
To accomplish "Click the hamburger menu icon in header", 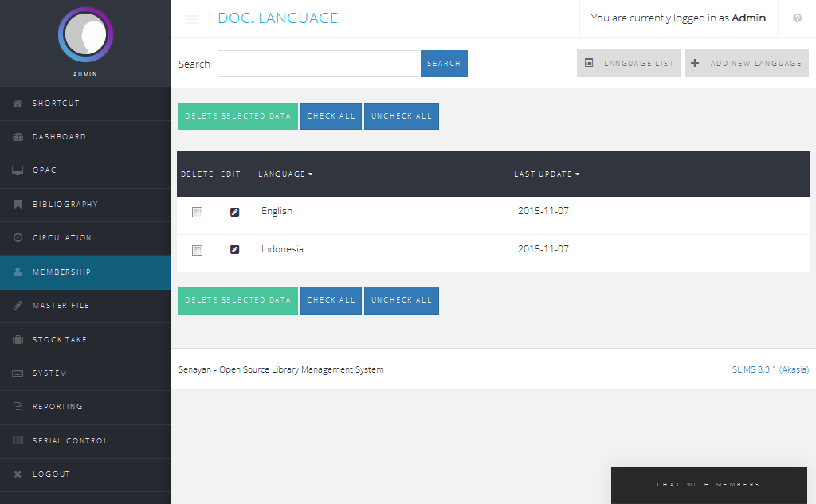I will pyautogui.click(x=192, y=19).
